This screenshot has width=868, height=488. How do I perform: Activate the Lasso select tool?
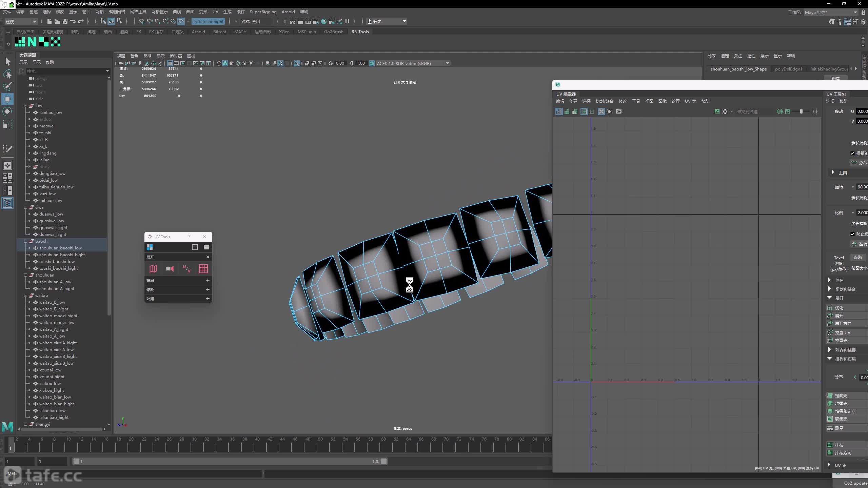click(x=7, y=74)
